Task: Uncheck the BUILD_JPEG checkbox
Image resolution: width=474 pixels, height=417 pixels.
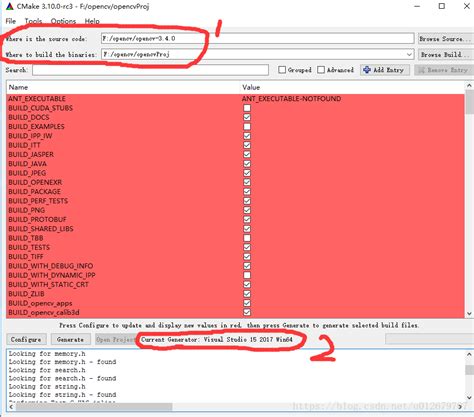Action: click(x=247, y=173)
